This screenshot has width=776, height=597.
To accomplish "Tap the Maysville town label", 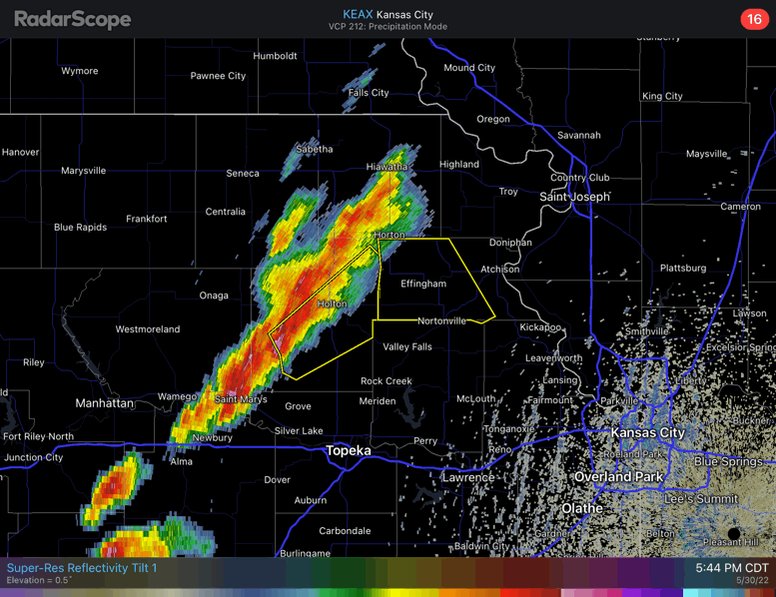I will (x=706, y=154).
